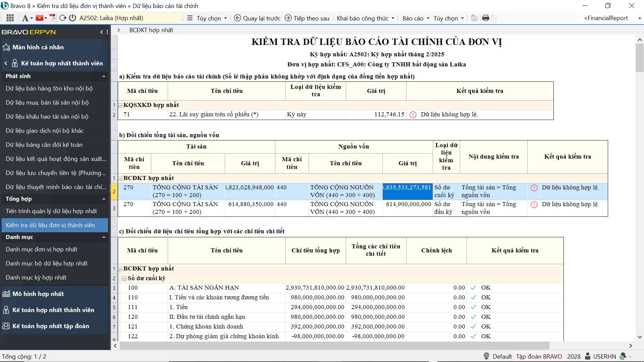This screenshot has height=362, width=644.
Task: Collapse the Tổng hợp sidebar section
Action: [x=104, y=199]
